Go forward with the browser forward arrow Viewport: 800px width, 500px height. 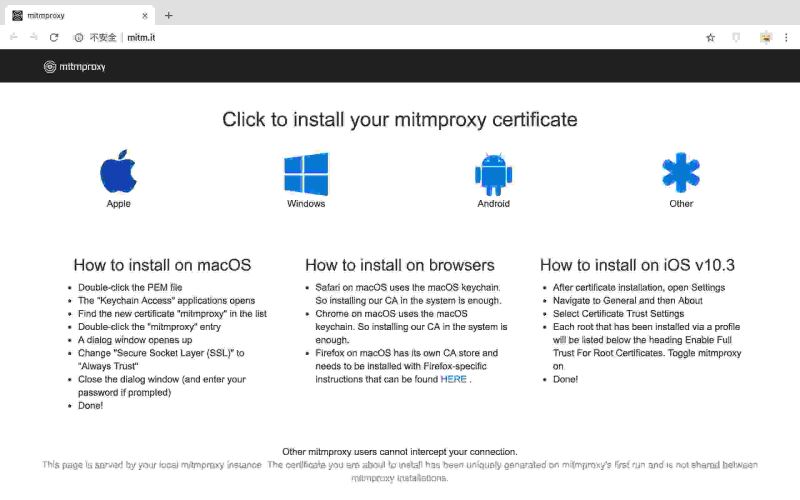pyautogui.click(x=34, y=37)
